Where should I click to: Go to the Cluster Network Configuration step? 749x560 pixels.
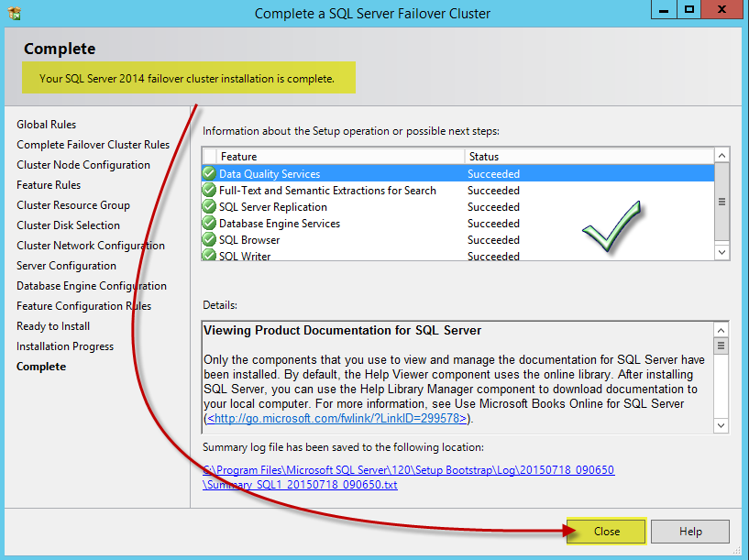91,246
